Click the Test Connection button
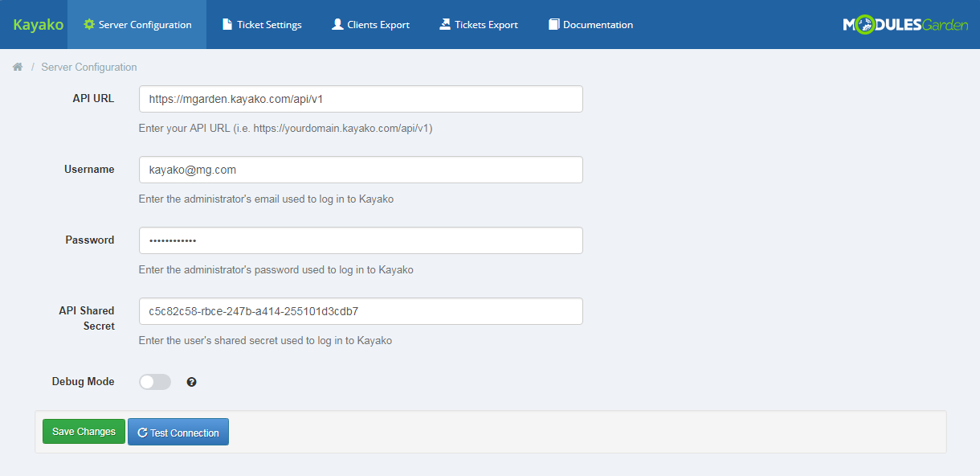 pyautogui.click(x=178, y=432)
